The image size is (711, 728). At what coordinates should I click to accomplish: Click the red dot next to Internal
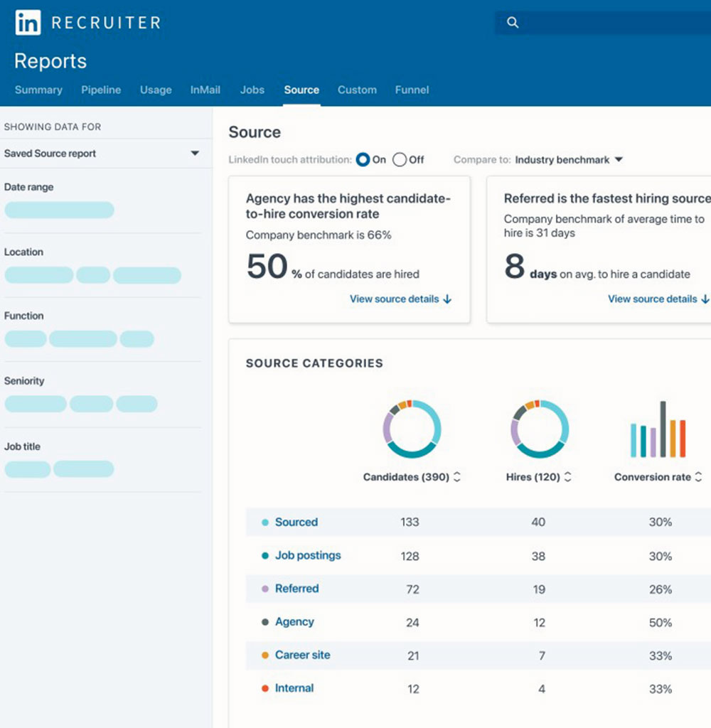coord(265,688)
